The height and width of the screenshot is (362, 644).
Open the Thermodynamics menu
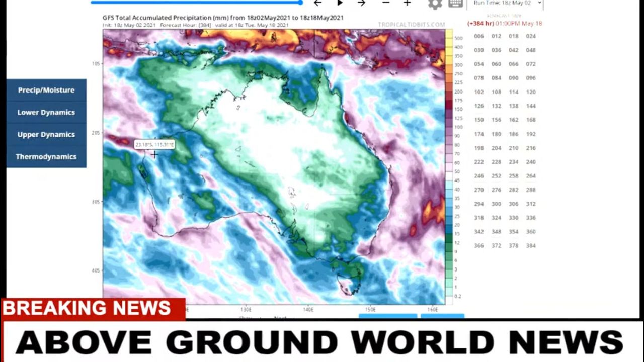tap(46, 156)
